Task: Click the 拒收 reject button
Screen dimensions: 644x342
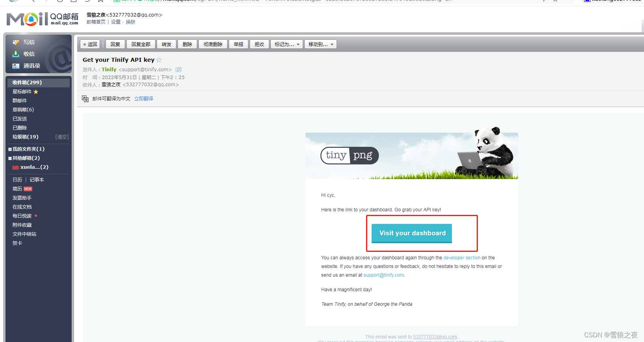Action: (259, 44)
